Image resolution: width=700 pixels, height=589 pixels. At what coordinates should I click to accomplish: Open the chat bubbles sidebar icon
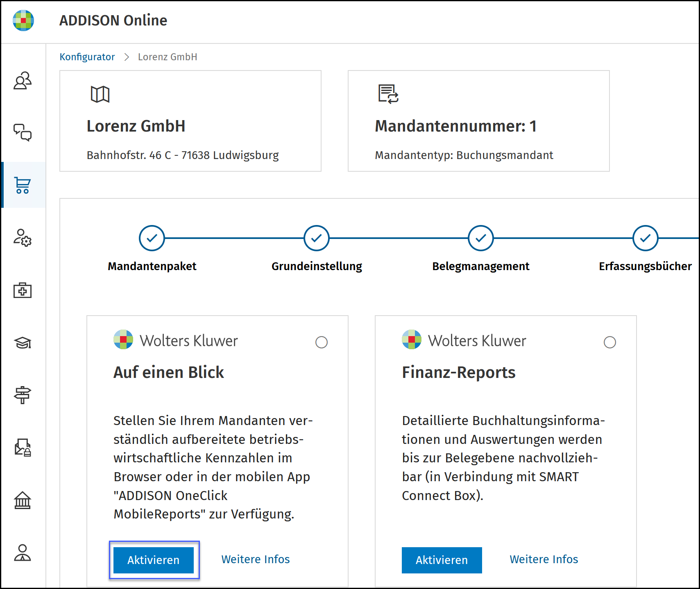click(x=23, y=133)
